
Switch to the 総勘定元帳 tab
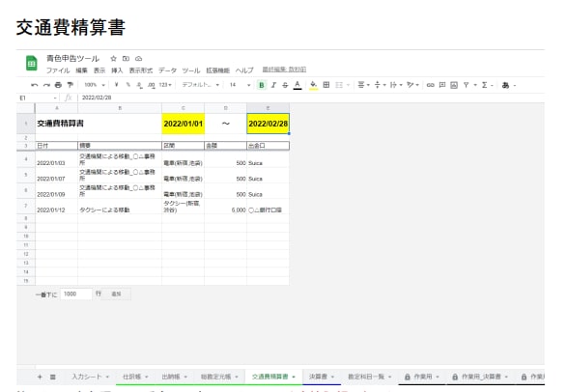pos(219,377)
